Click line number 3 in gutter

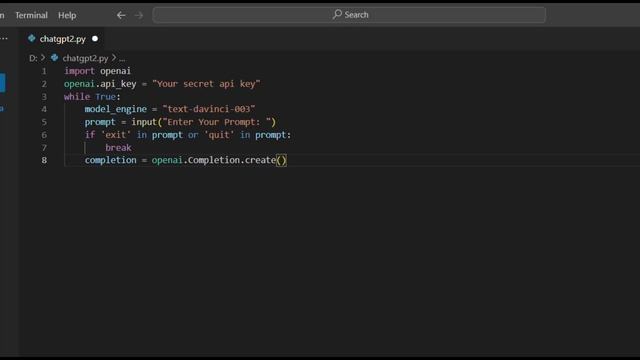click(x=44, y=97)
